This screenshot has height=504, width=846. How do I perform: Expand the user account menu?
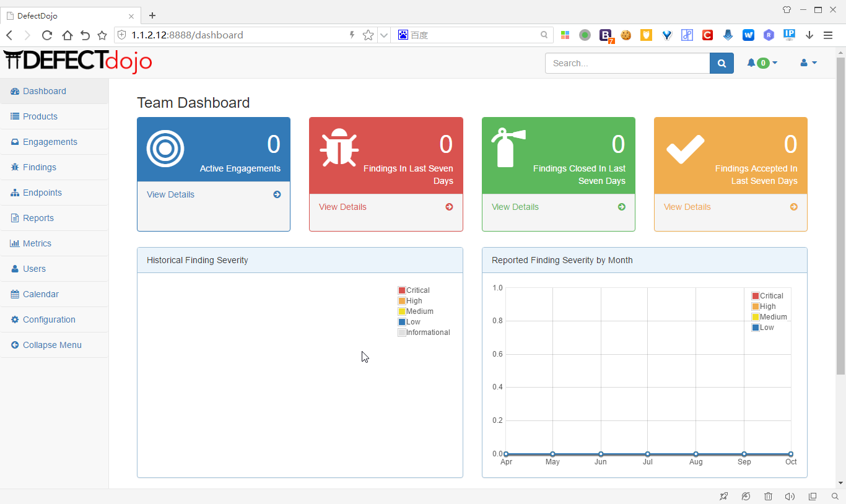coord(808,63)
